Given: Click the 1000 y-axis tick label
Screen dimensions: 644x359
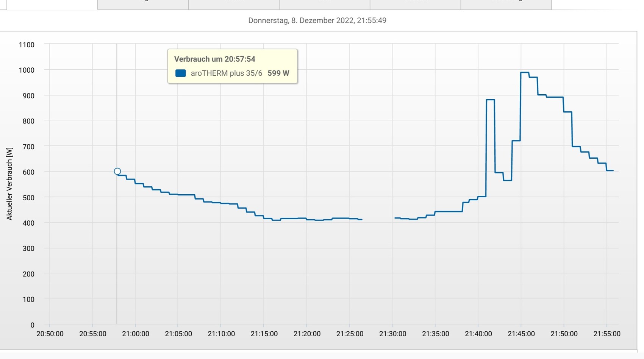Looking at the screenshot, I should [x=27, y=70].
